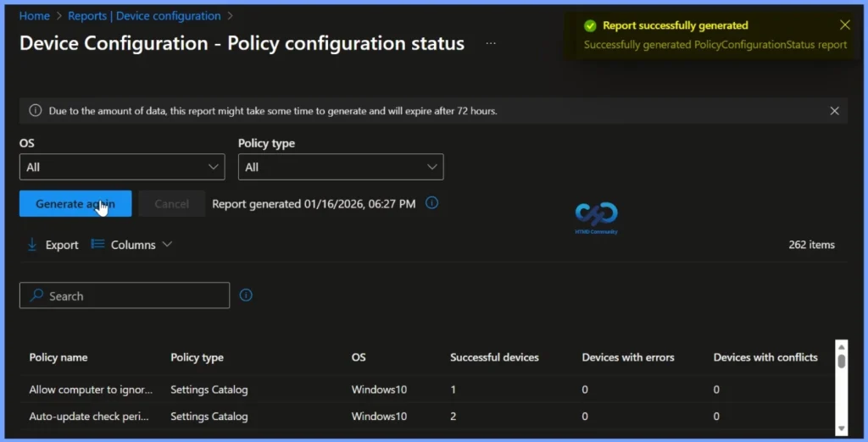Click the vertical scrollbar thumb
This screenshot has height=442, width=868.
(x=842, y=362)
